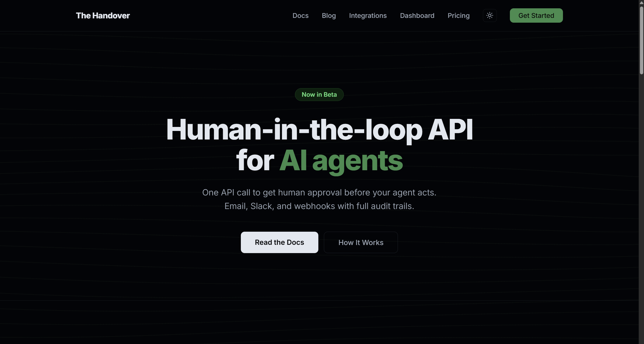Click the scrollbar up arrow
This screenshot has height=344, width=644.
[x=641, y=3]
